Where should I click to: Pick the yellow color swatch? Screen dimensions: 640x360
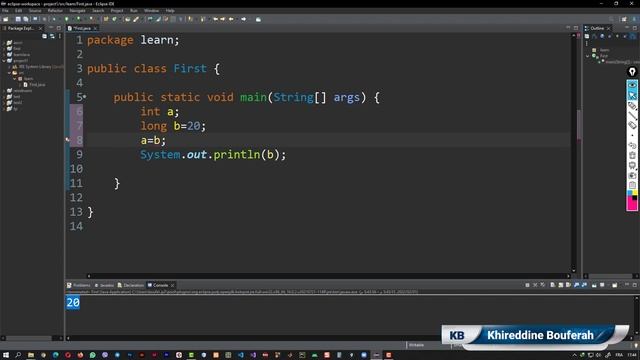click(635, 192)
